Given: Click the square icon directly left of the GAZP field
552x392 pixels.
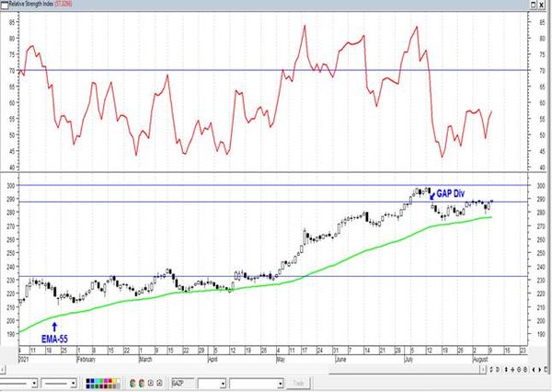Looking at the screenshot, I should [x=159, y=383].
